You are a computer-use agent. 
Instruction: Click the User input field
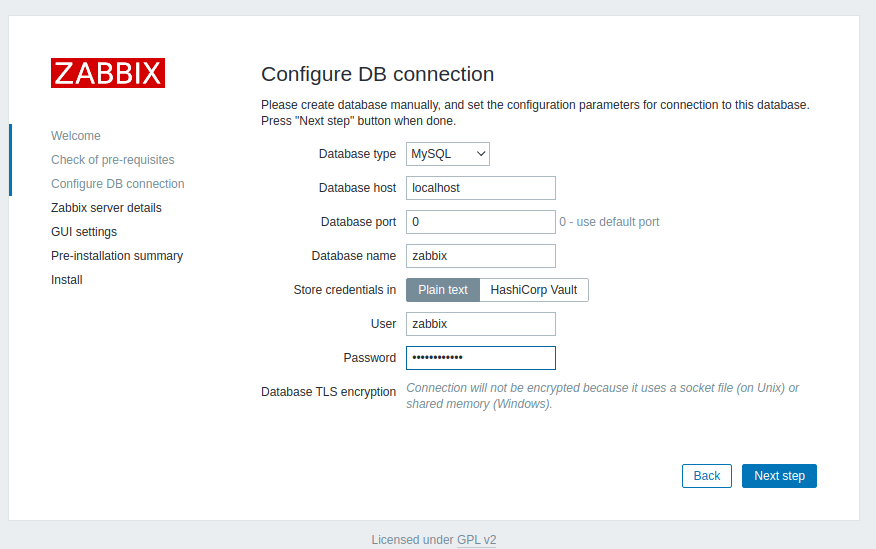[480, 324]
